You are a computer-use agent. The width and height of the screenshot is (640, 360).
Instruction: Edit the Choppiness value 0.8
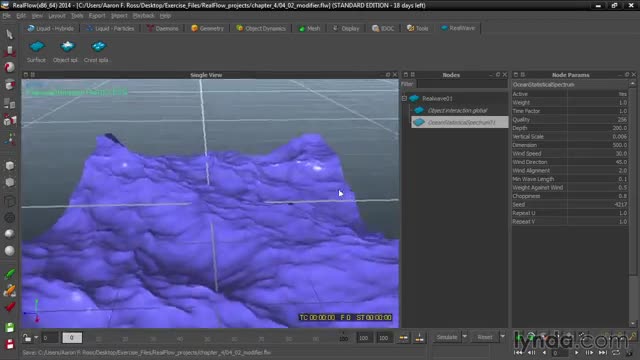pos(598,196)
